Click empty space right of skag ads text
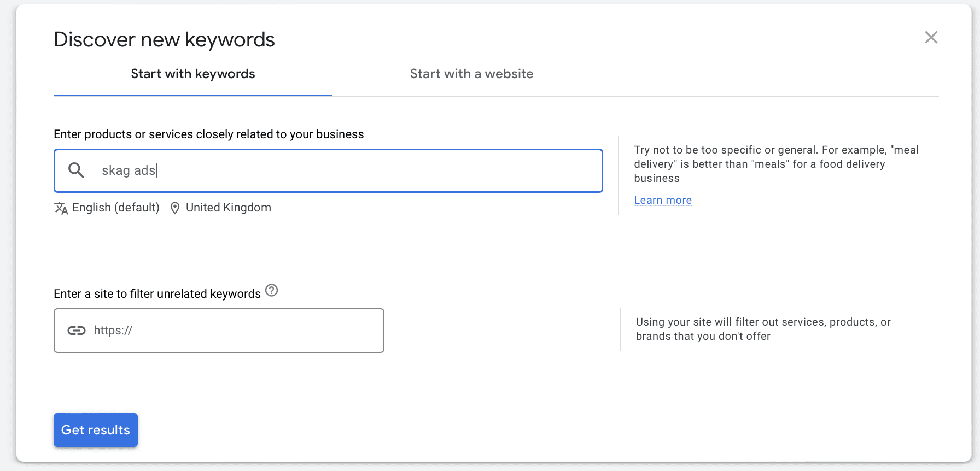 point(383,170)
